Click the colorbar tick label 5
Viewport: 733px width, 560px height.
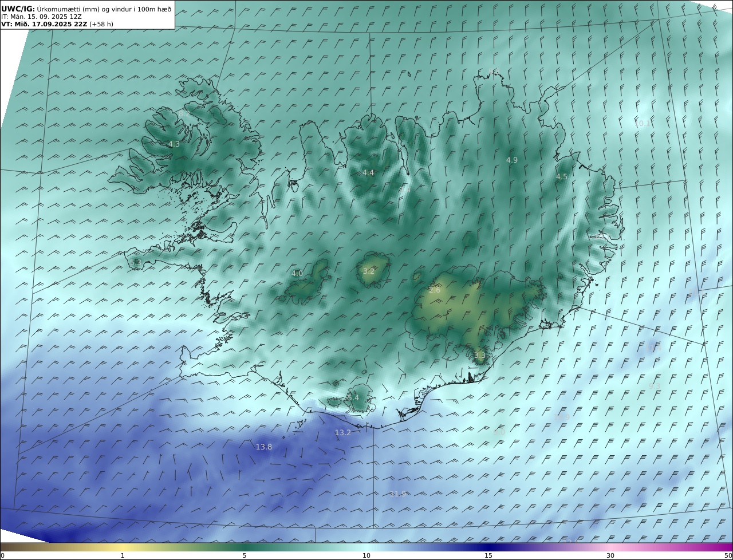coord(245,555)
